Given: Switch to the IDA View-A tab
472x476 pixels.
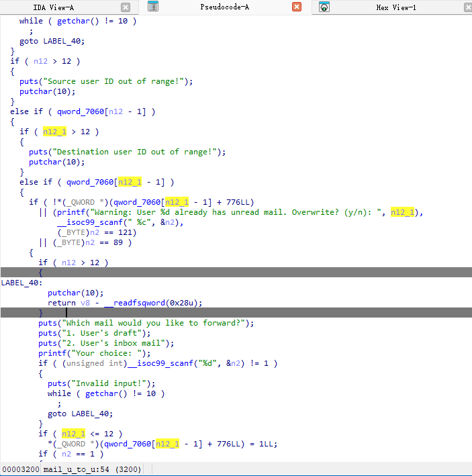Looking at the screenshot, I should tap(54, 7).
